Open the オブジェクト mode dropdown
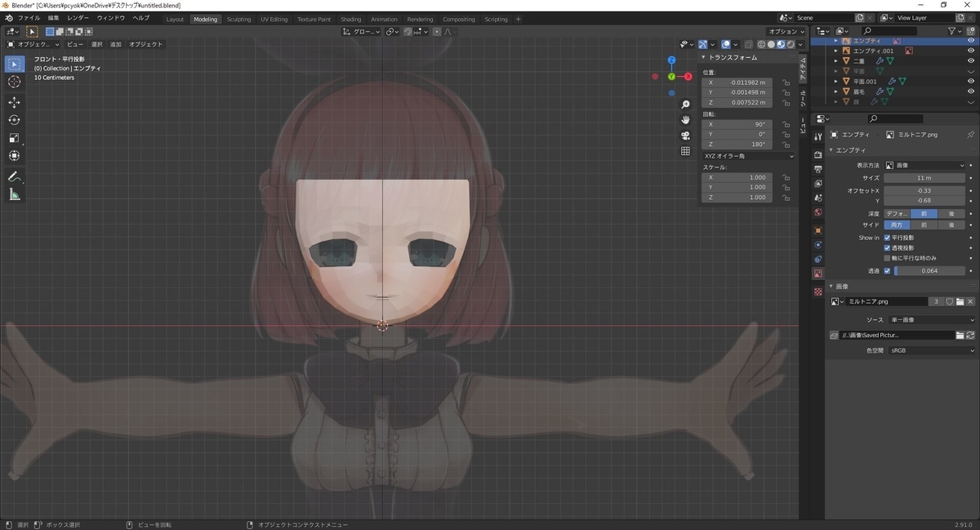980x530 pixels. point(33,44)
